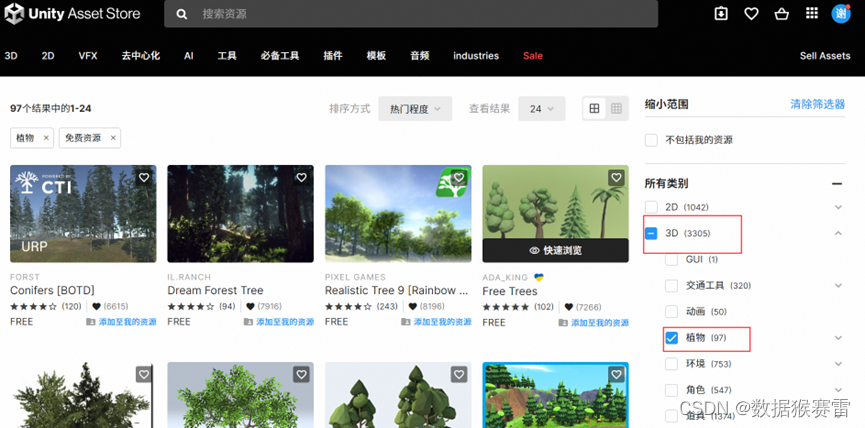Open the VFX navigation menu
This screenshot has height=428, width=865.
pos(88,56)
